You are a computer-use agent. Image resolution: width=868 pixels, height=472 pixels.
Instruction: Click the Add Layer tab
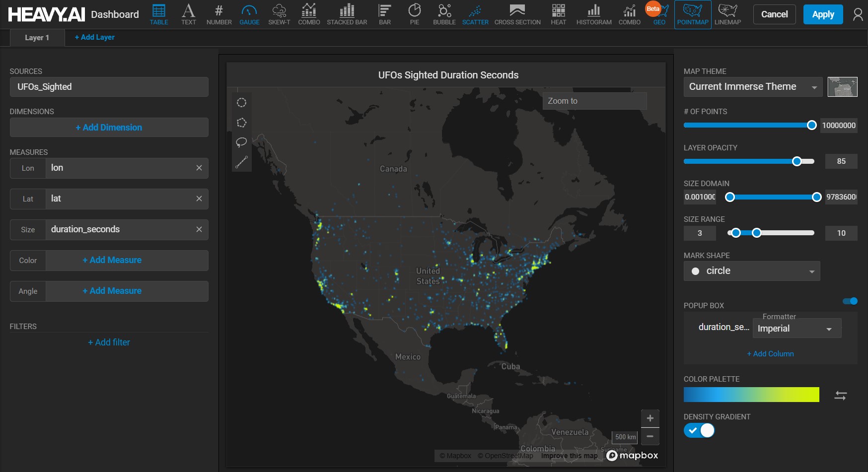(94, 37)
